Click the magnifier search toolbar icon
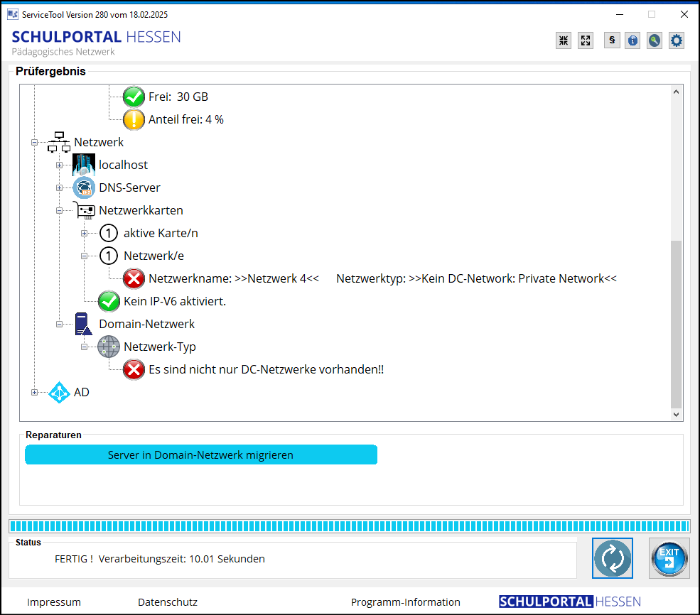 point(655,40)
